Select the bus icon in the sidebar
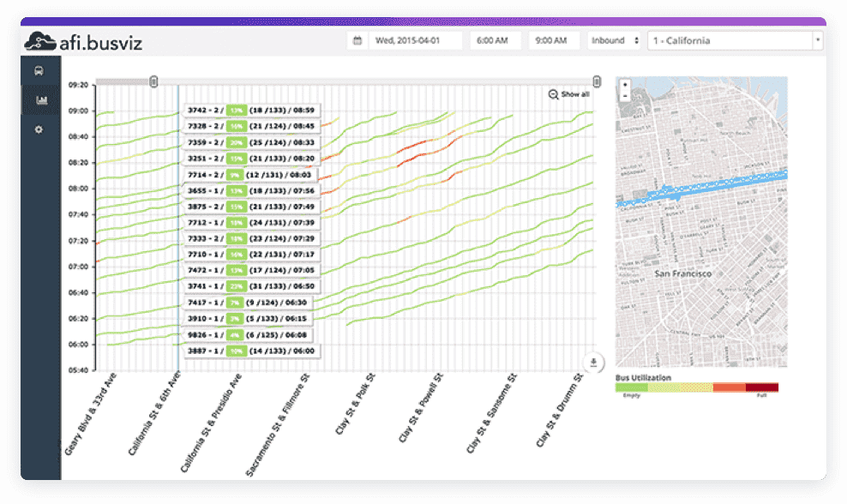Image resolution: width=847 pixels, height=504 pixels. pyautogui.click(x=38, y=71)
